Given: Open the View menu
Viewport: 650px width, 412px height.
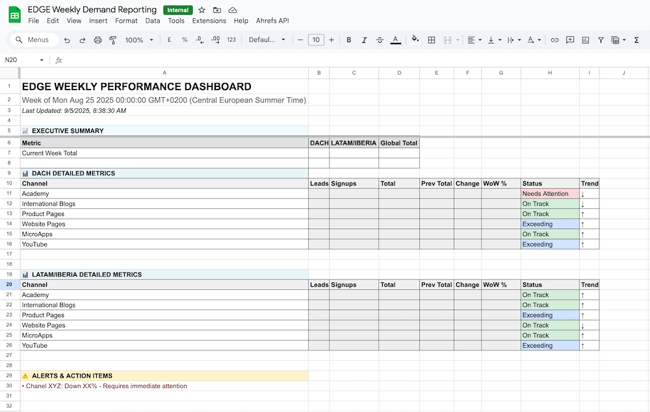Looking at the screenshot, I should (x=74, y=21).
